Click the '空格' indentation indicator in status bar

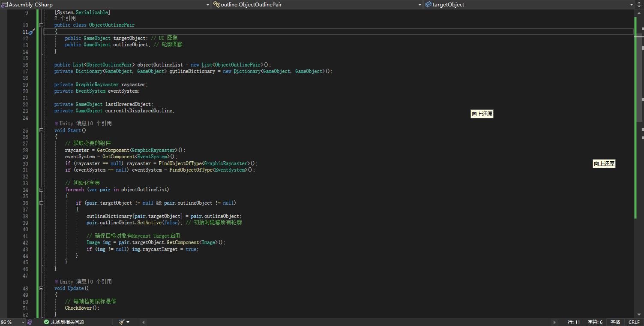[x=615, y=322]
